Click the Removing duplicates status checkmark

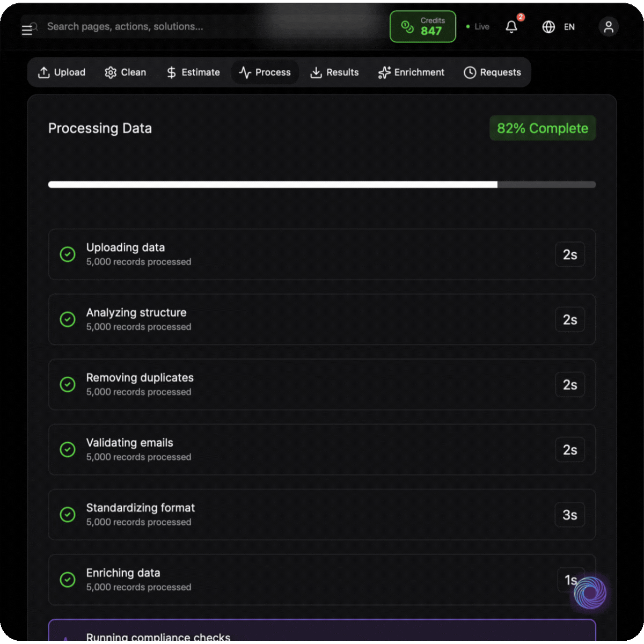[x=68, y=384]
